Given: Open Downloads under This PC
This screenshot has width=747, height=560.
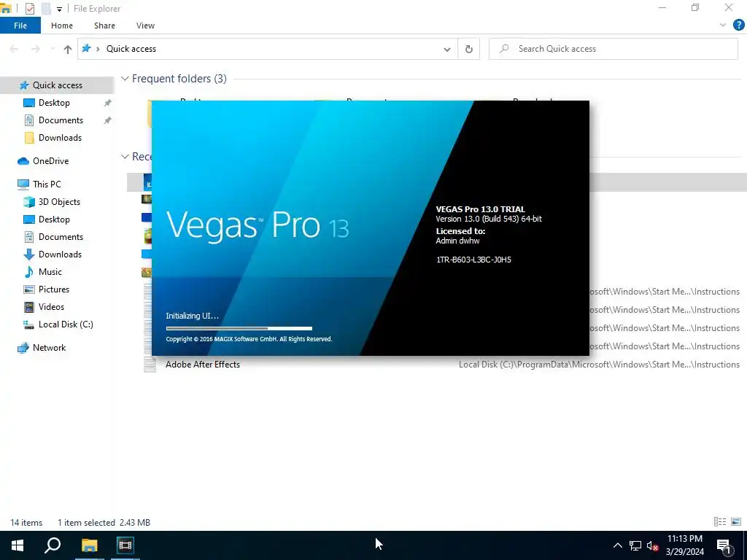Looking at the screenshot, I should pos(60,254).
